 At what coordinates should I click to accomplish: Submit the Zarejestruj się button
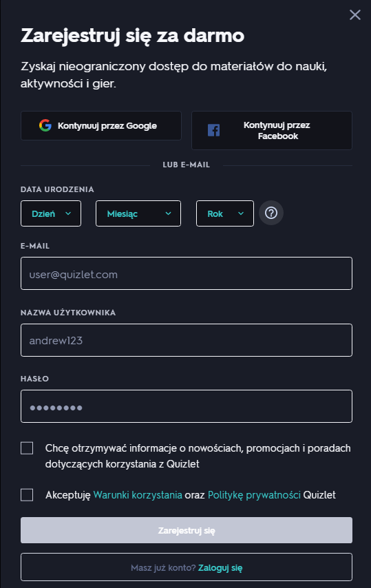pyautogui.click(x=187, y=530)
